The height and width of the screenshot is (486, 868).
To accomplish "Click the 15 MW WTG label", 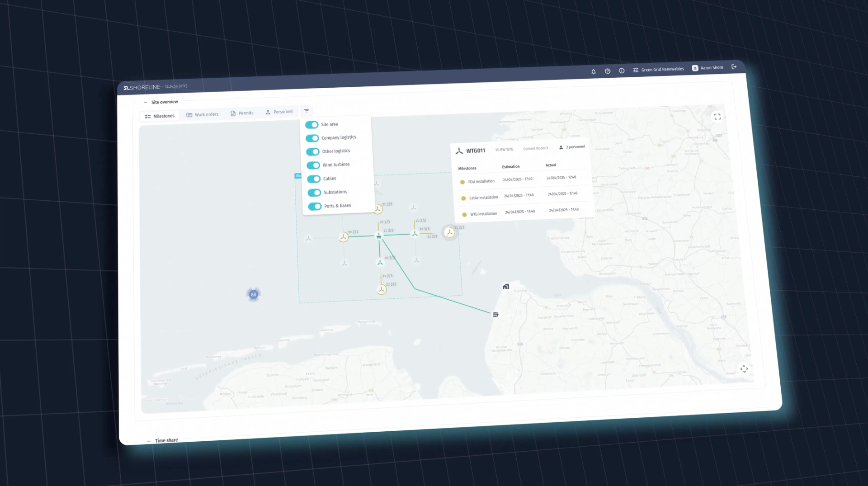I will coord(504,150).
